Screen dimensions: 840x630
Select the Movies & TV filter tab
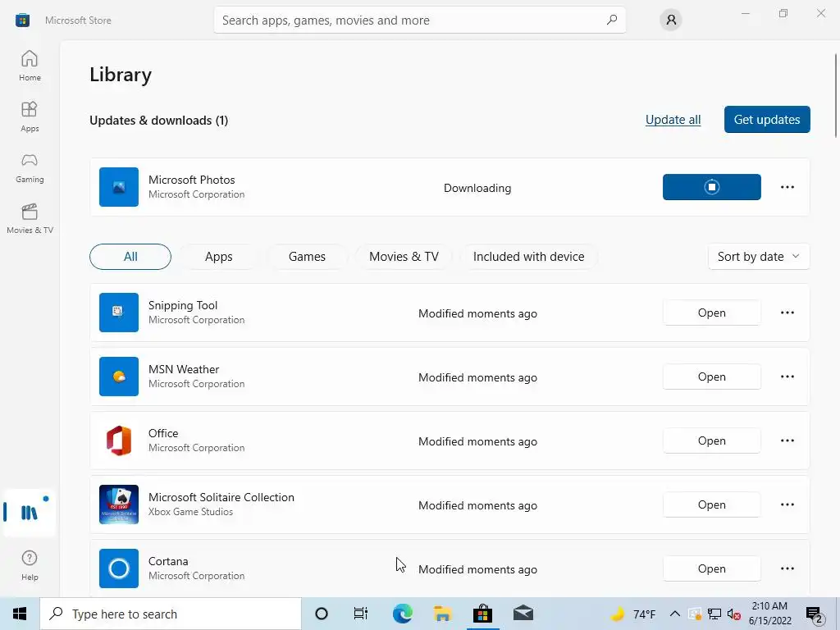404,257
